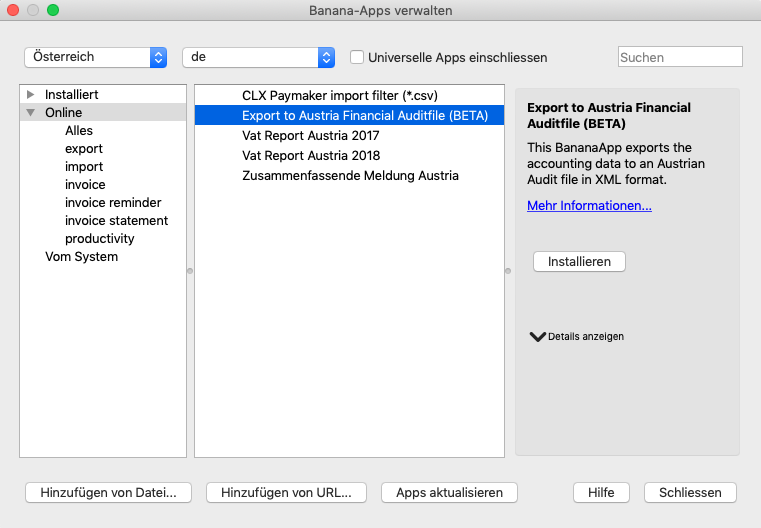
Task: Collapse the Online tree node
Action: click(x=31, y=112)
